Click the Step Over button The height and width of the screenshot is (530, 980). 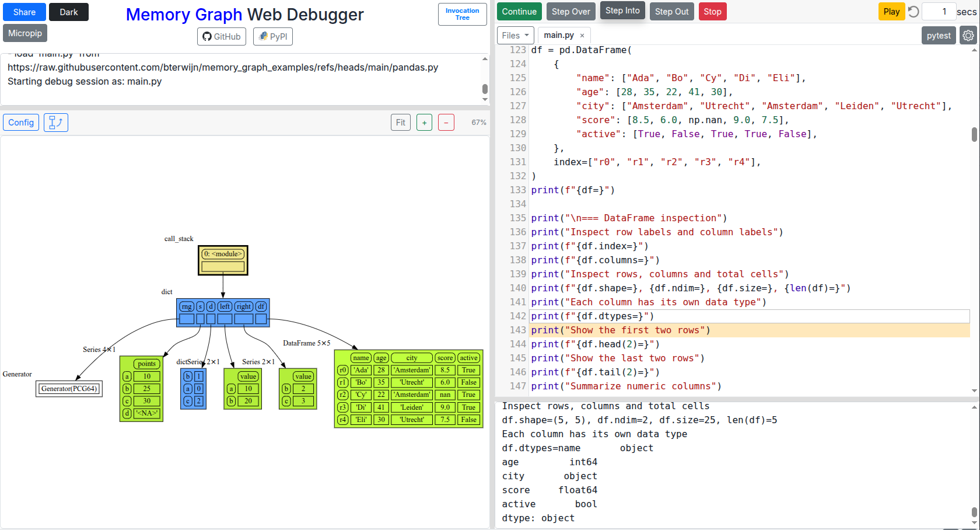pyautogui.click(x=571, y=12)
